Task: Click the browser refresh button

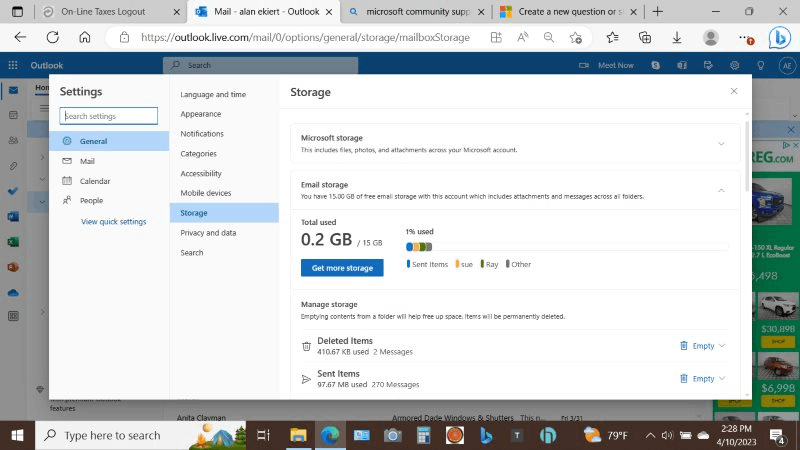Action: coord(53,37)
